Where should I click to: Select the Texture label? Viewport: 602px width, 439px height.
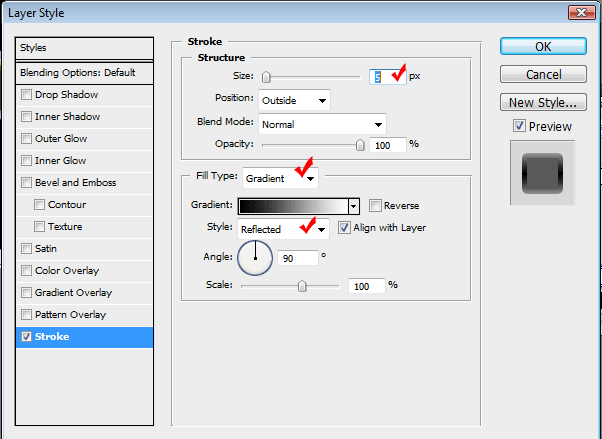click(x=65, y=226)
